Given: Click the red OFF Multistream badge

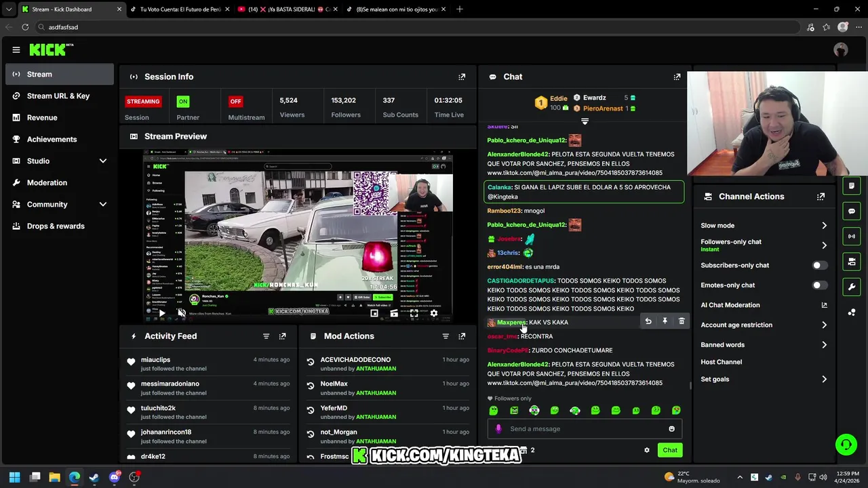Looking at the screenshot, I should pos(235,101).
